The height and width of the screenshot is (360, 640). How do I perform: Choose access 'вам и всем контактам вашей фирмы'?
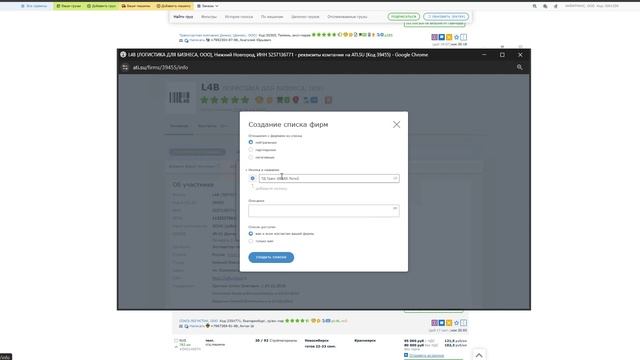point(251,234)
